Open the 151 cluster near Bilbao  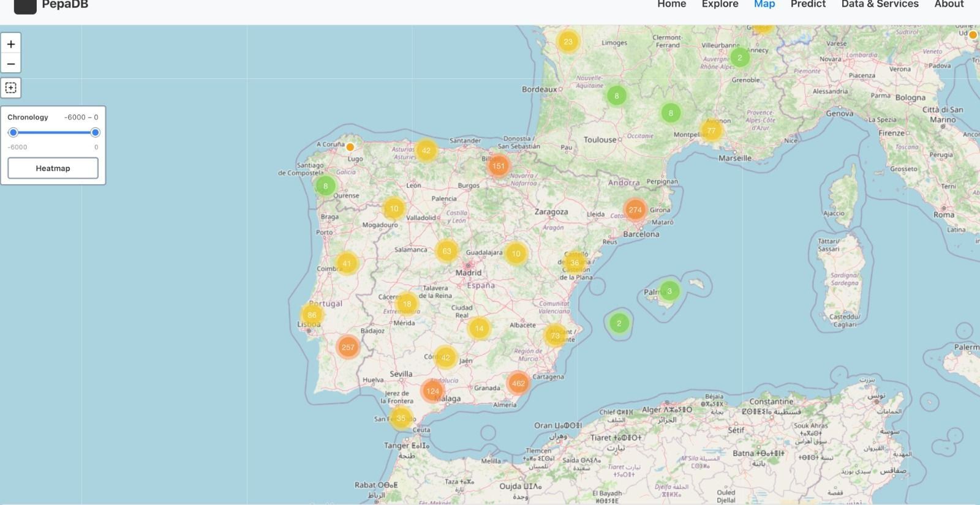tap(499, 166)
